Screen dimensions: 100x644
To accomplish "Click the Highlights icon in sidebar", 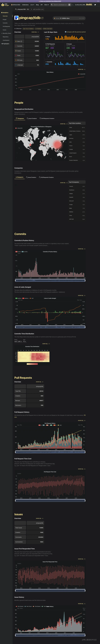I will click(x=2, y=44).
